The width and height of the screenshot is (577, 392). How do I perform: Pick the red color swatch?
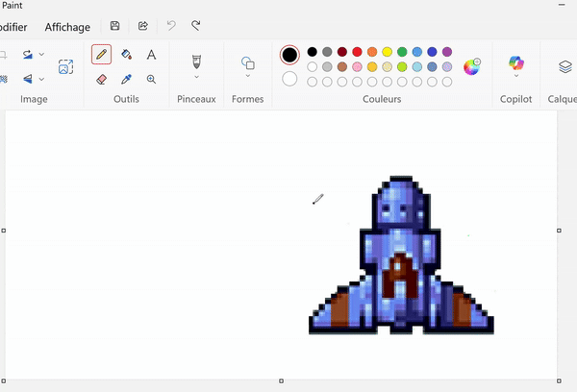click(358, 52)
